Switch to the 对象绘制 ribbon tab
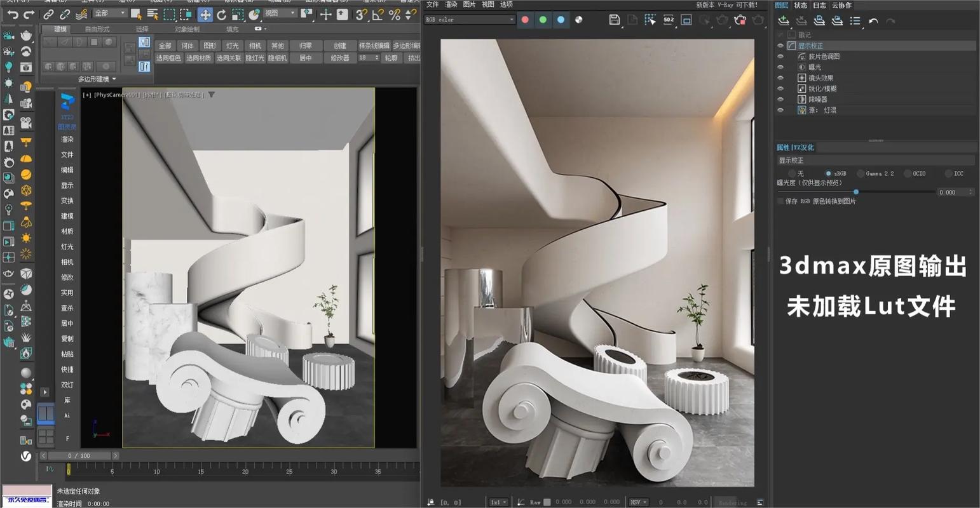Screen dimensions: 980x508 [187, 29]
